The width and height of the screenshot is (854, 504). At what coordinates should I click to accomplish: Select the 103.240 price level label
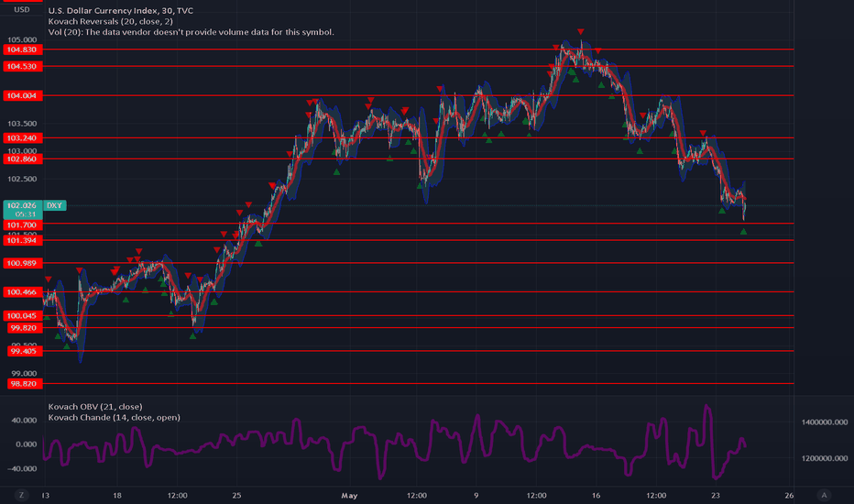coord(23,138)
